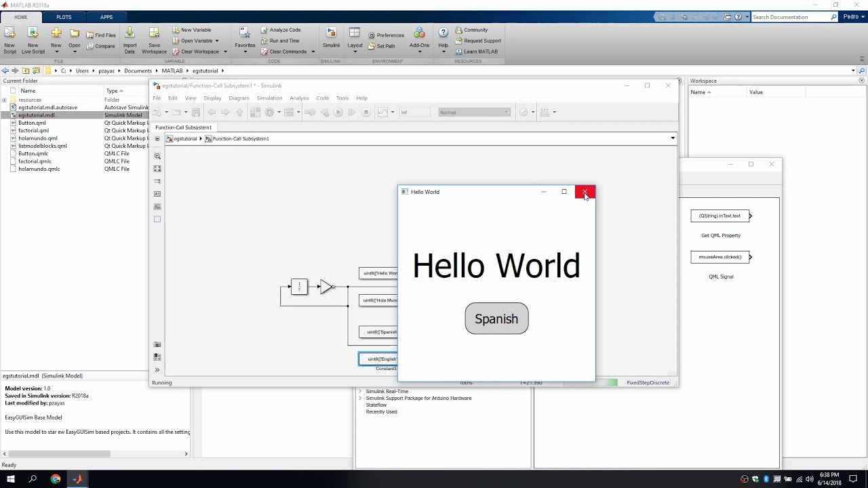868x488 pixels.
Task: Click Analyze Code in ribbon
Action: click(281, 30)
